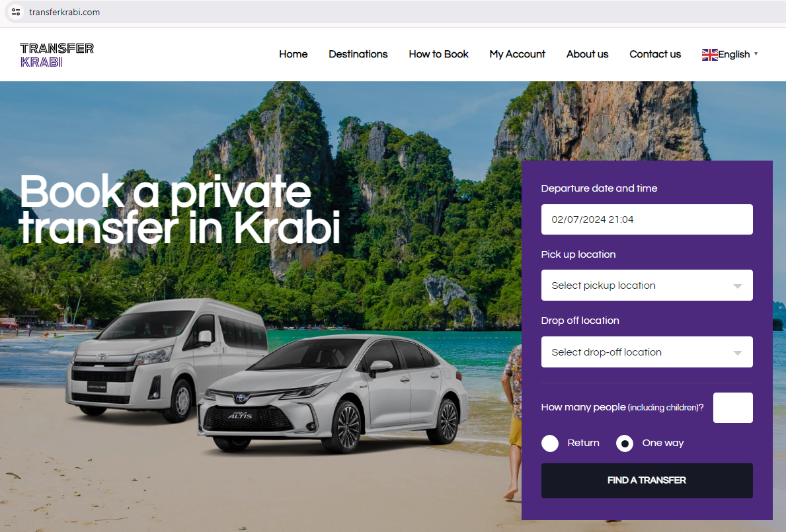Go to the Home menu item
This screenshot has width=786, height=532.
294,54
